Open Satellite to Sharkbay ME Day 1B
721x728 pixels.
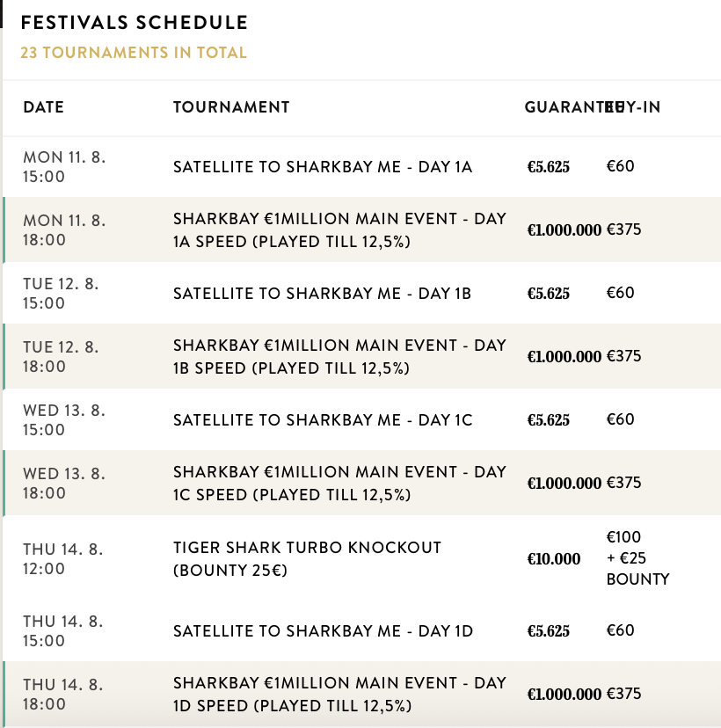tap(322, 293)
